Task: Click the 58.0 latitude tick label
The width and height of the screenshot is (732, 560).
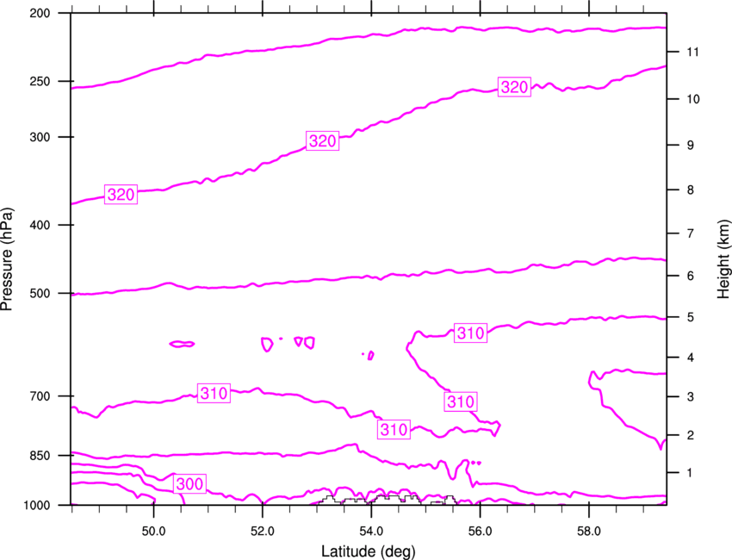Action: coord(589,532)
